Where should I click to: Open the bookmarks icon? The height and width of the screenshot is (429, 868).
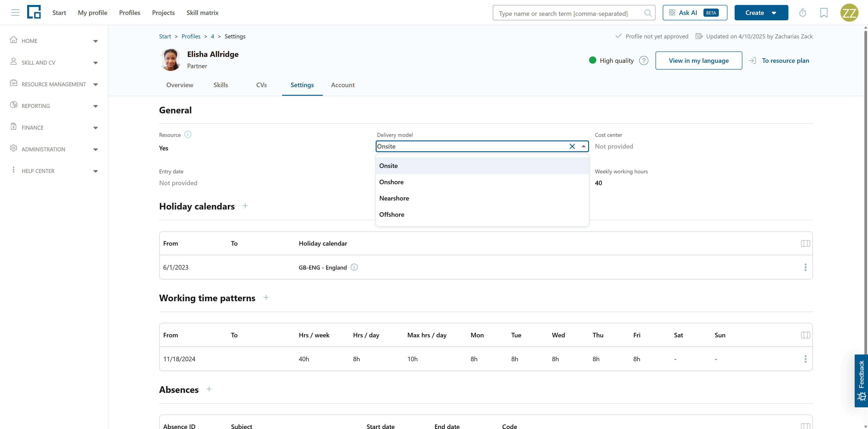[x=824, y=13]
